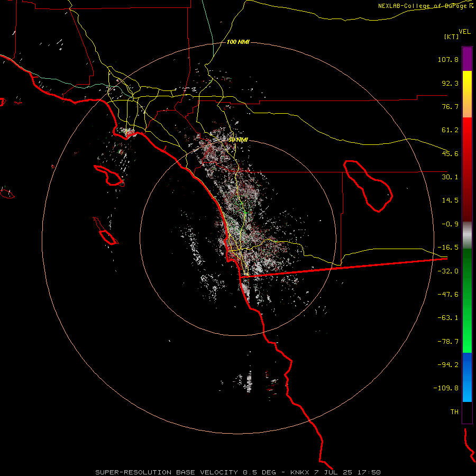Screen dimensions: 476x476
Task: Select the -47.6 legend value
Action: [448, 295]
